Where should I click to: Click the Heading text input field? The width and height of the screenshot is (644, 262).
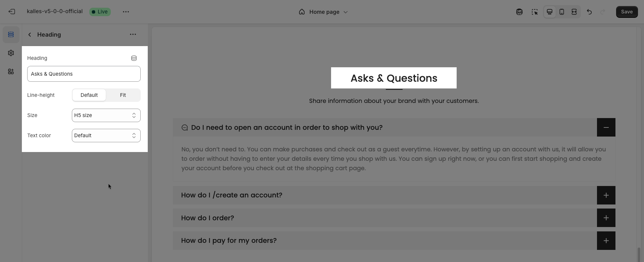(x=84, y=74)
